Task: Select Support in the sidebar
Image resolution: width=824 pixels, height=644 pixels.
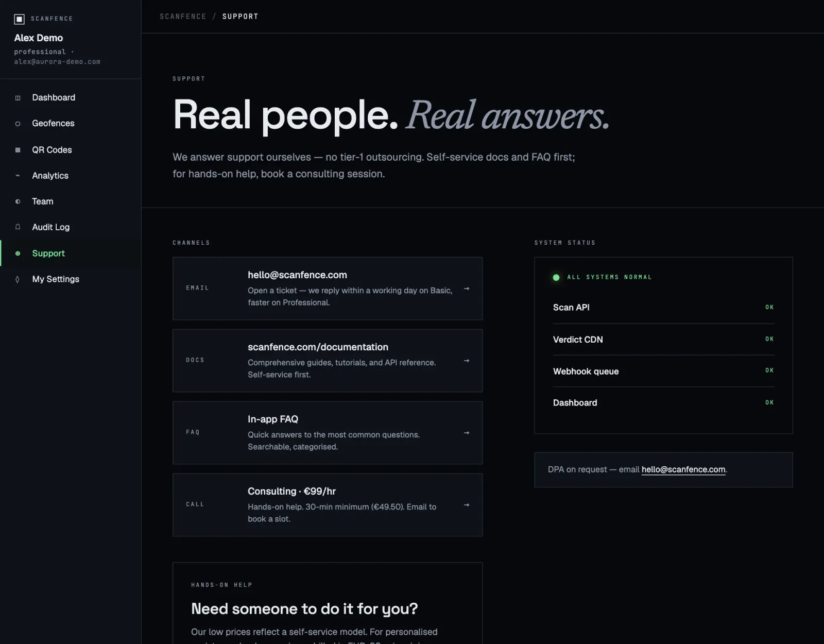Action: click(x=71, y=253)
